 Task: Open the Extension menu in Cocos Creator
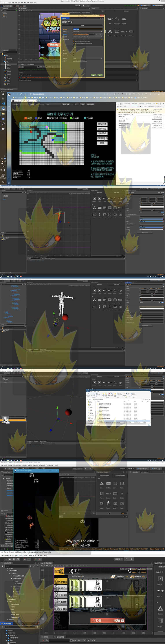pos(42,465)
